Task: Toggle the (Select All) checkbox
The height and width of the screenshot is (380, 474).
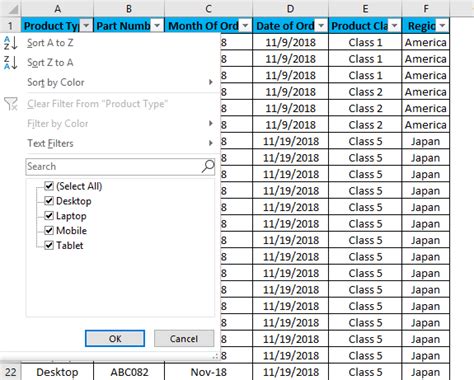Action: tap(49, 186)
